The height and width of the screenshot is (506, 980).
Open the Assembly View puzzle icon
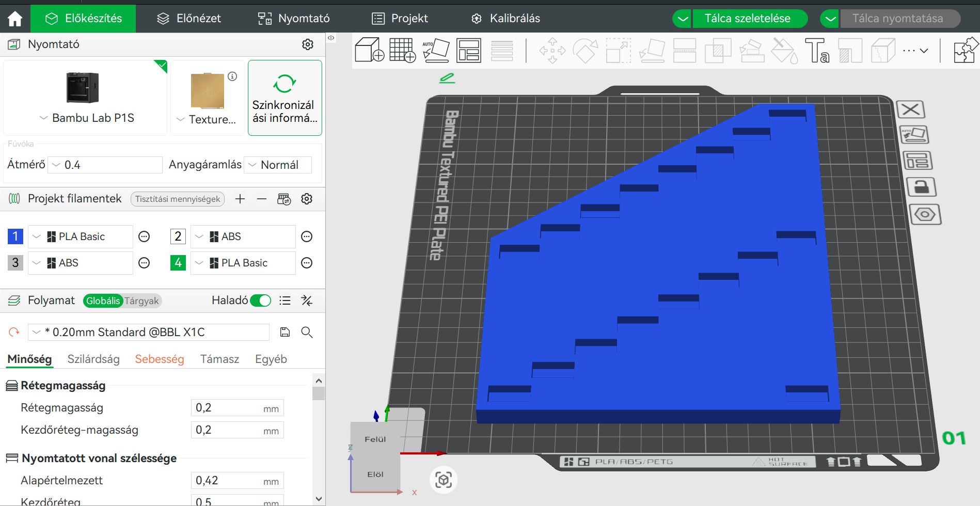point(965,50)
